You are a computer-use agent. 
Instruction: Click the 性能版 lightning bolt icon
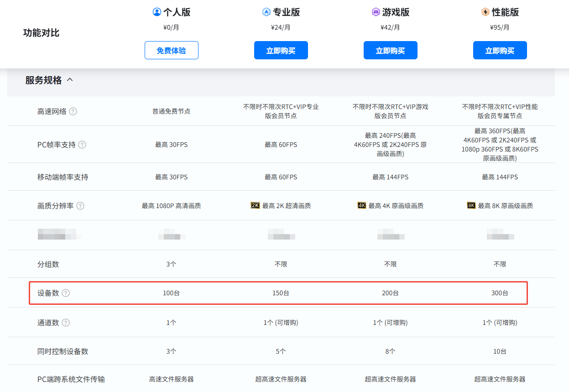[x=485, y=12]
